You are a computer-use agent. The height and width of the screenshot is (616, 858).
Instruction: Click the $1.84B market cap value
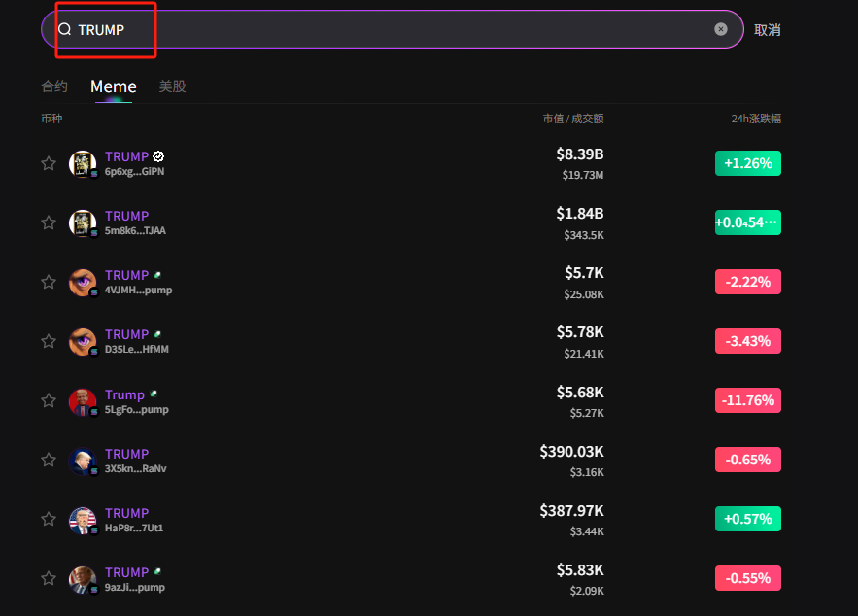tap(579, 214)
